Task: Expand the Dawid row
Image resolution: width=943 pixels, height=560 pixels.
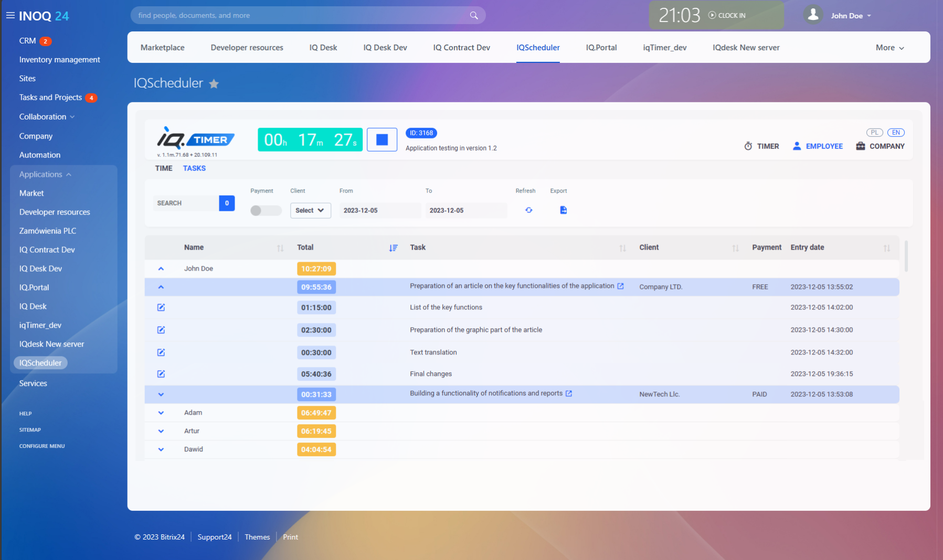Action: [x=161, y=449]
